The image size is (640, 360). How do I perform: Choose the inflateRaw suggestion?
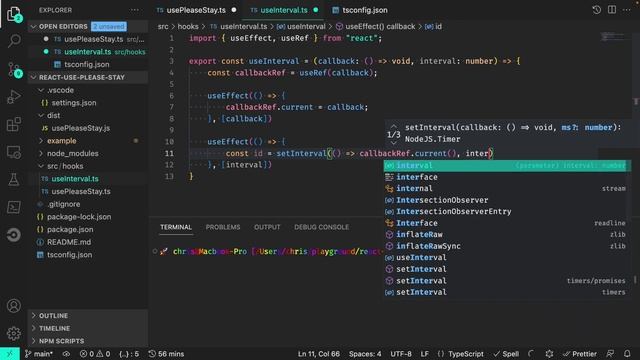[x=507, y=235]
